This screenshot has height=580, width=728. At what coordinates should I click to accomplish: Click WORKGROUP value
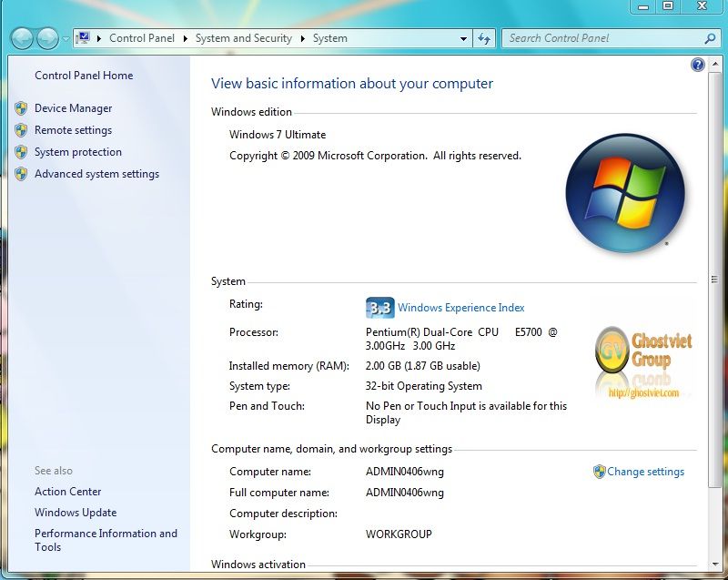point(399,534)
